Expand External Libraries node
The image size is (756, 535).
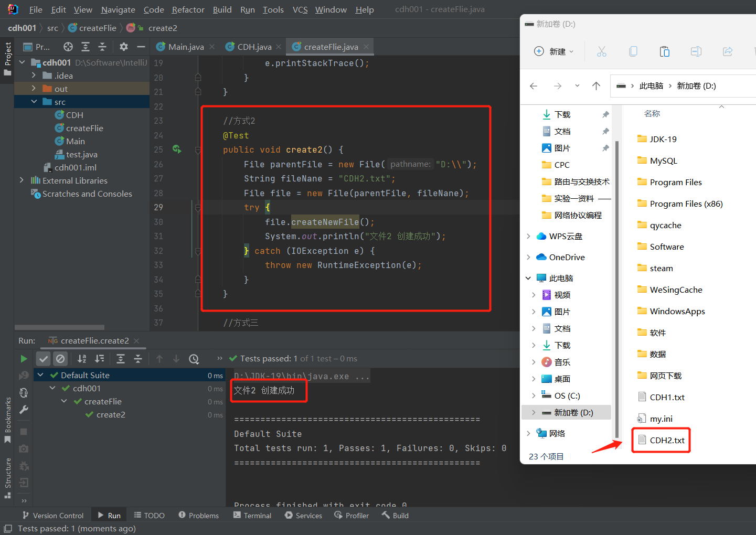tap(22, 180)
